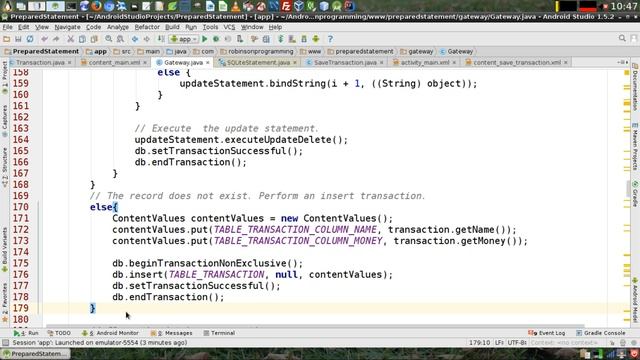Open the Event Log panel

click(547, 333)
